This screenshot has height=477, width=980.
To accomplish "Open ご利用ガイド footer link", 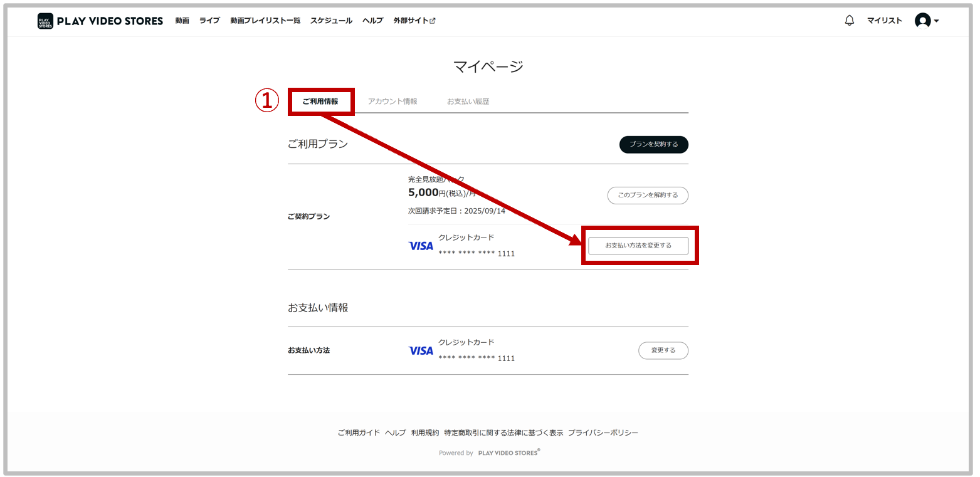I will (x=359, y=433).
